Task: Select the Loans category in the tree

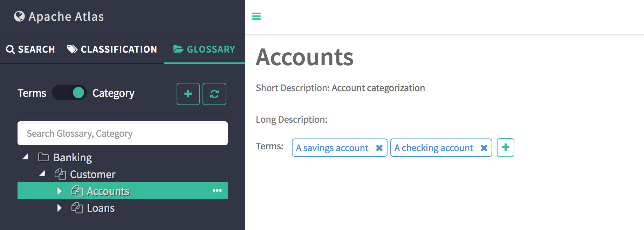Action: pyautogui.click(x=101, y=208)
